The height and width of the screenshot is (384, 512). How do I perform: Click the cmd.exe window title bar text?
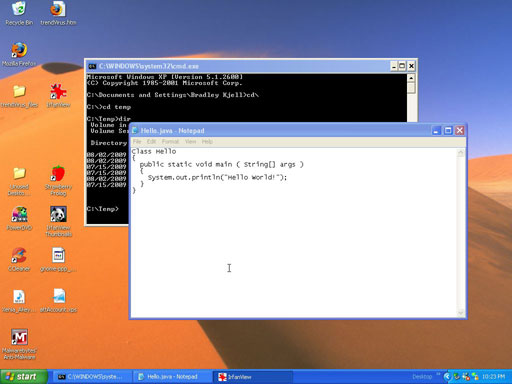(149, 66)
